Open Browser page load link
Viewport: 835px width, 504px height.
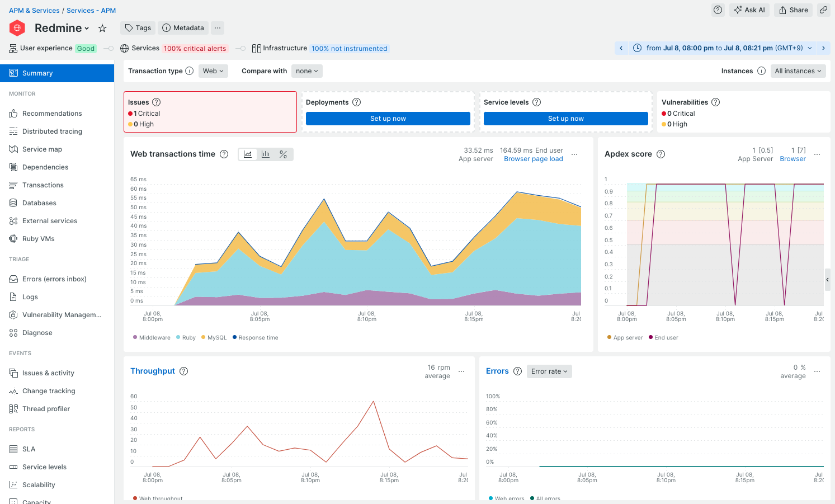click(x=534, y=159)
